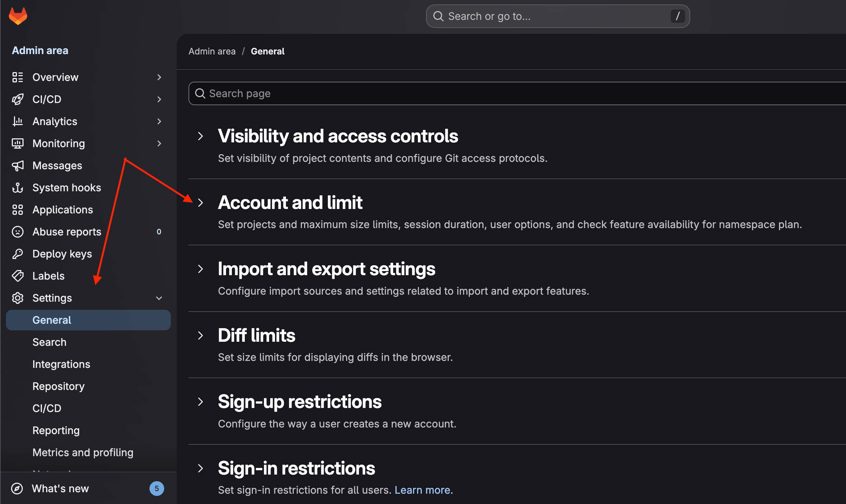Image resolution: width=846 pixels, height=504 pixels.
Task: Click the CI/CD rocket icon
Action: click(18, 99)
